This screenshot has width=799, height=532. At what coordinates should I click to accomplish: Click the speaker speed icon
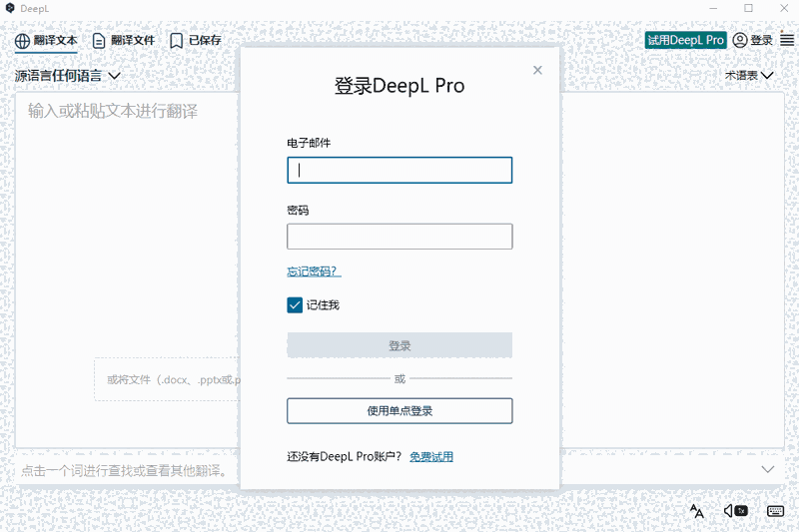pyautogui.click(x=736, y=511)
